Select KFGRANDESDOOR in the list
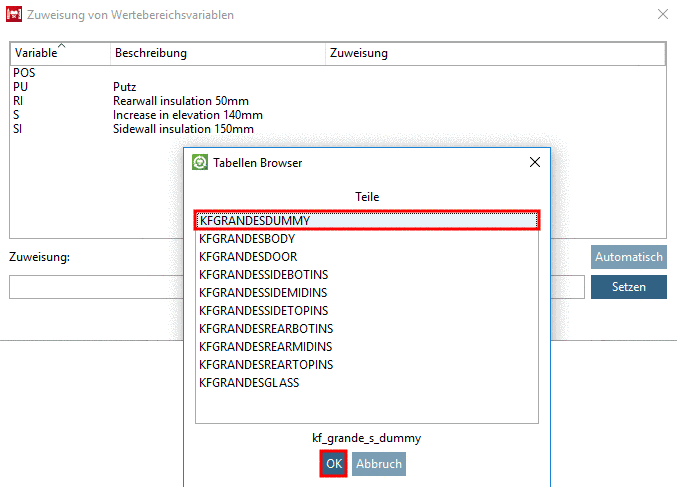This screenshot has width=677, height=487. tap(367, 257)
